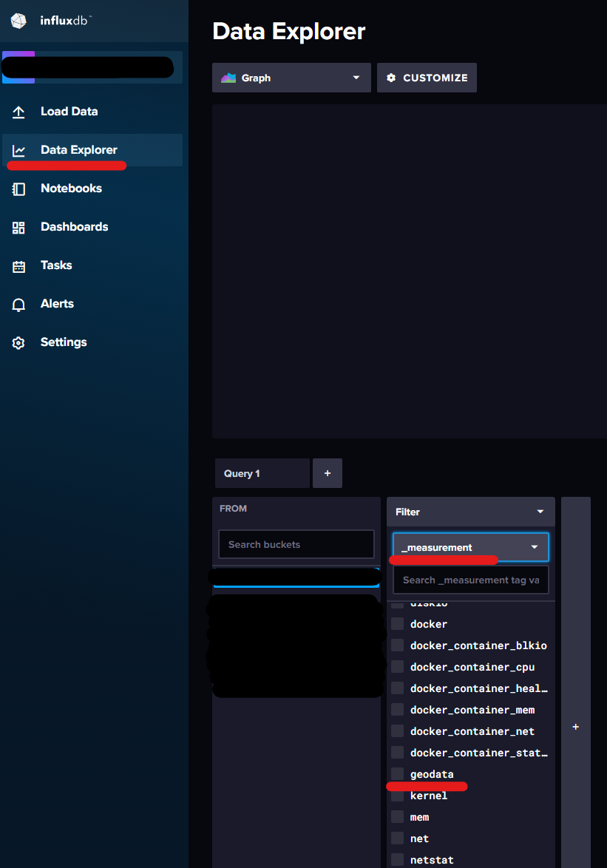Click the InfluxDB logo icon

coord(18,21)
